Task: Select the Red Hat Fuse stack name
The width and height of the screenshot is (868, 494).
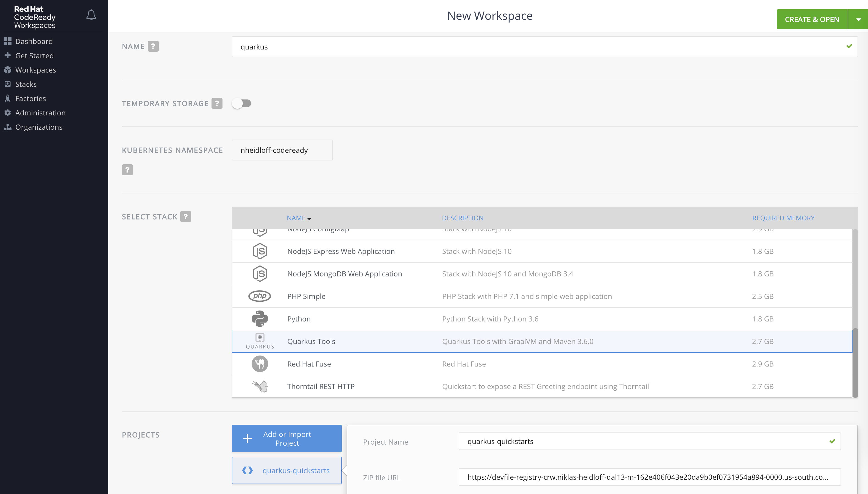Action: pyautogui.click(x=309, y=364)
